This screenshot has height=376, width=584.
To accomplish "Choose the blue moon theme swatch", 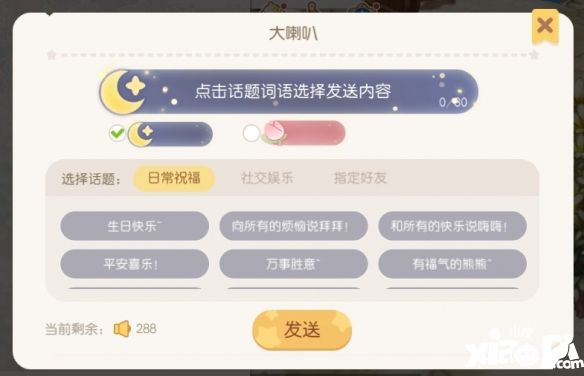I will [x=170, y=134].
